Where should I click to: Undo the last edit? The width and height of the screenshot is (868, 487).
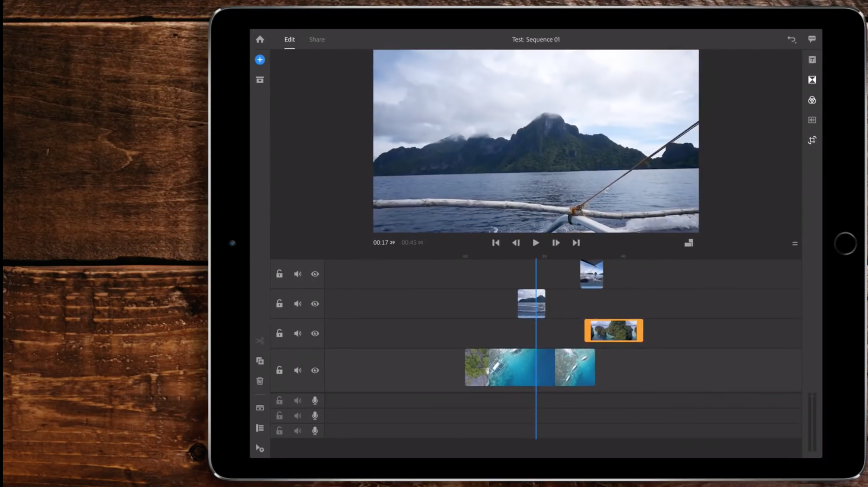792,39
